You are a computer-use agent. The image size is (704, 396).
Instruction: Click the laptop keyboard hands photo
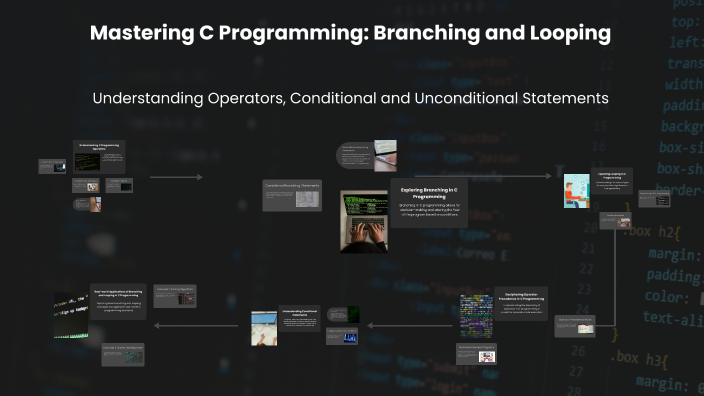(364, 221)
